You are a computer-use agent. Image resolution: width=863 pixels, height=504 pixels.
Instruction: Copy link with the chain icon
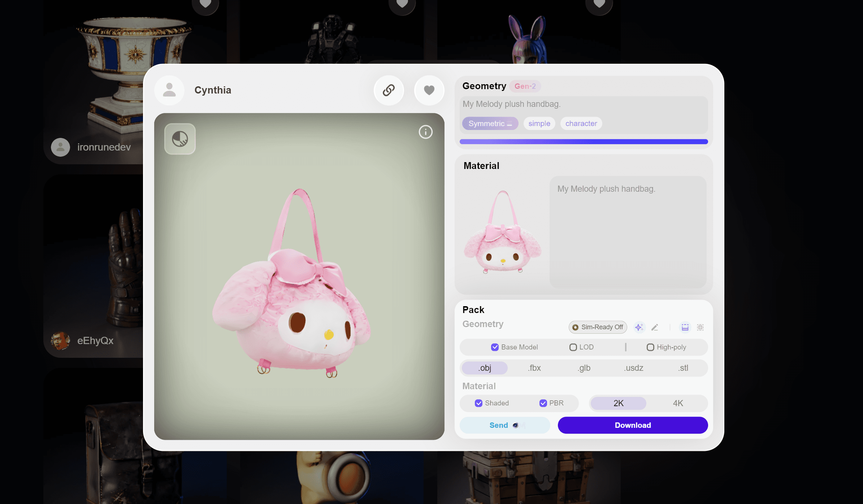click(389, 90)
